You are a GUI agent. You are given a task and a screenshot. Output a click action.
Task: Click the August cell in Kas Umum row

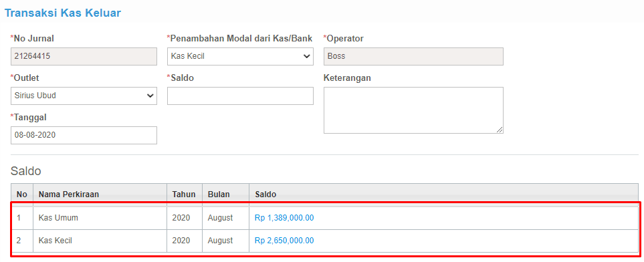click(225, 218)
